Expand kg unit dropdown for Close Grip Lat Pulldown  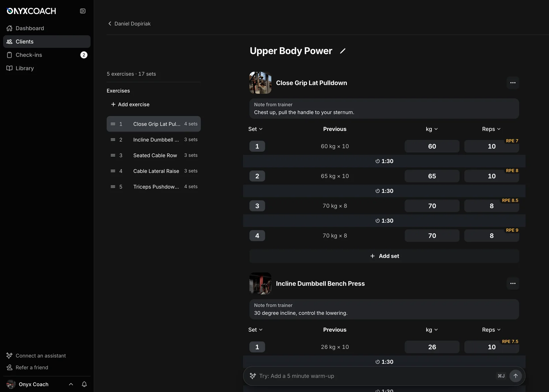click(432, 129)
